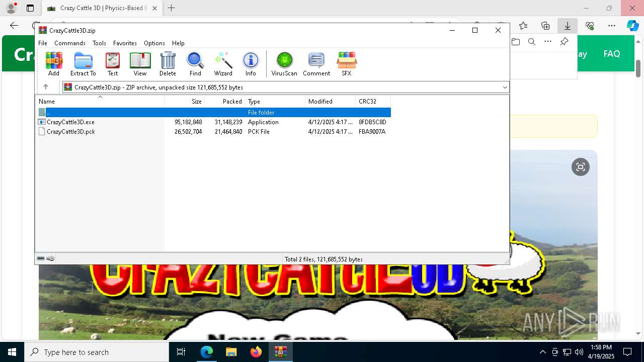Expand the archive path dropdown

point(505,87)
